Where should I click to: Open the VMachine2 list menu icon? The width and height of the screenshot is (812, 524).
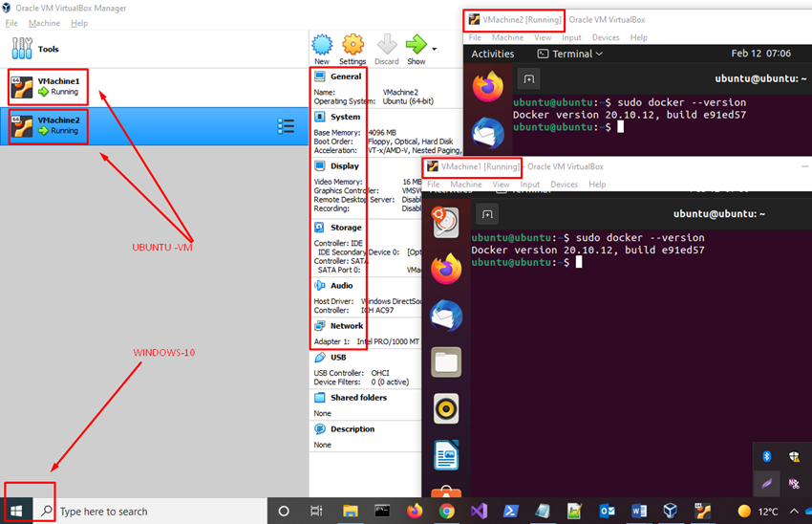pyautogui.click(x=286, y=126)
